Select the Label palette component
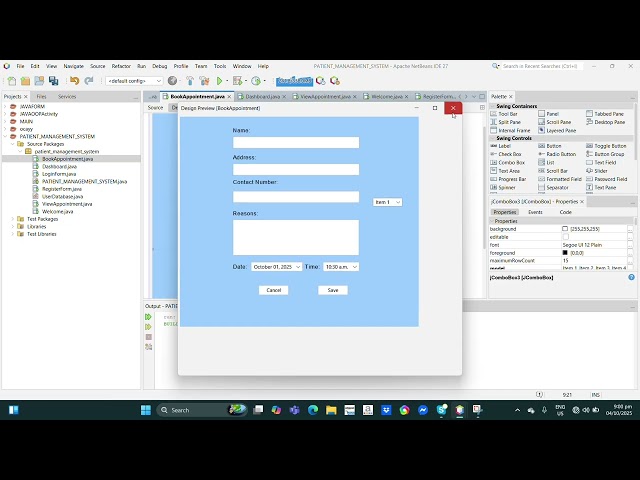This screenshot has height=480, width=640. 500,146
